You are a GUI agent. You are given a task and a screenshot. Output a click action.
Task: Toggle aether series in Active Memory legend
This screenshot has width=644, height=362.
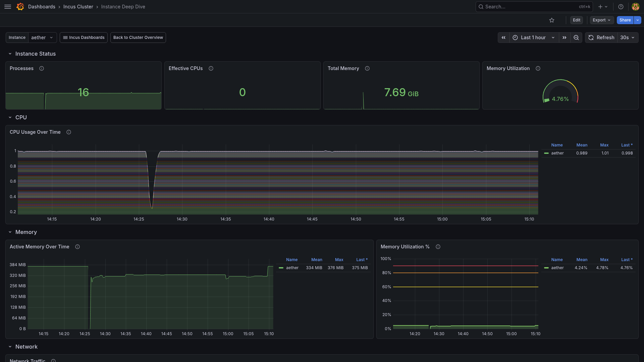click(x=292, y=268)
